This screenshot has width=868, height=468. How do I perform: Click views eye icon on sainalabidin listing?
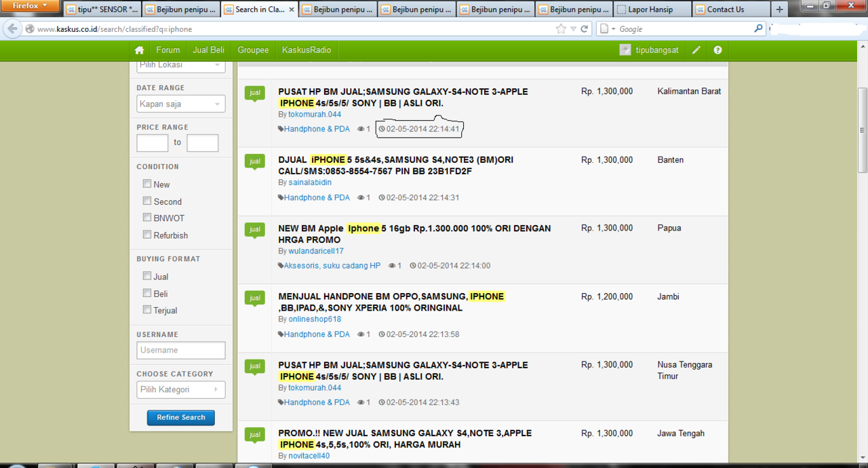point(361,198)
